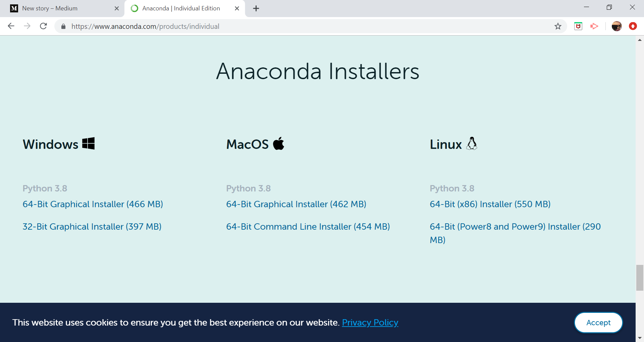
Task: Bookmark this page with the star icon
Action: 558,26
